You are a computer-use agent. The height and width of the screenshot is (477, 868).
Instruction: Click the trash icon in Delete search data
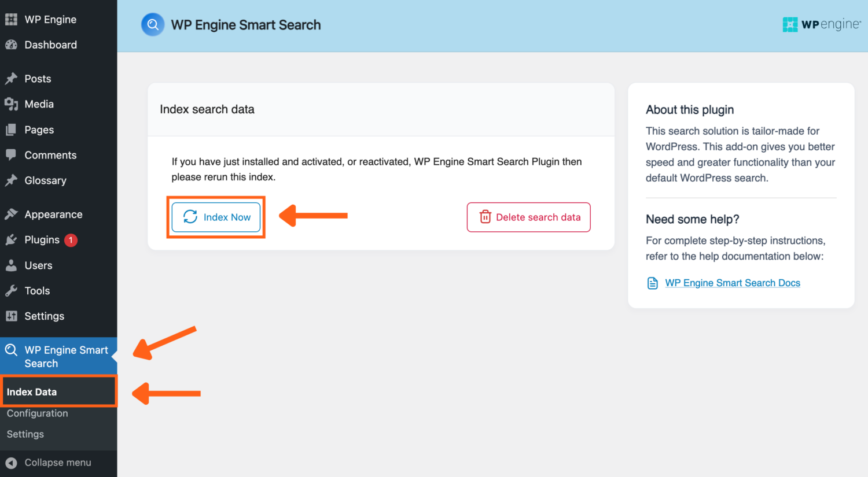coord(484,217)
